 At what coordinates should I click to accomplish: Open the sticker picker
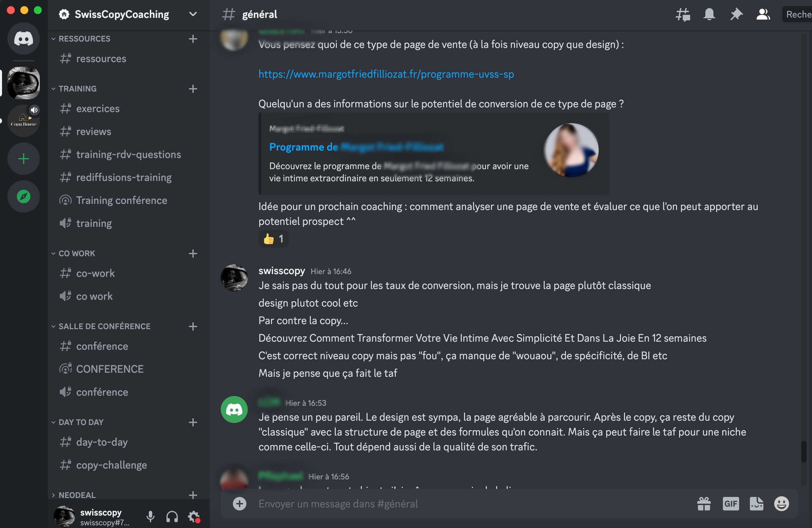pos(756,504)
